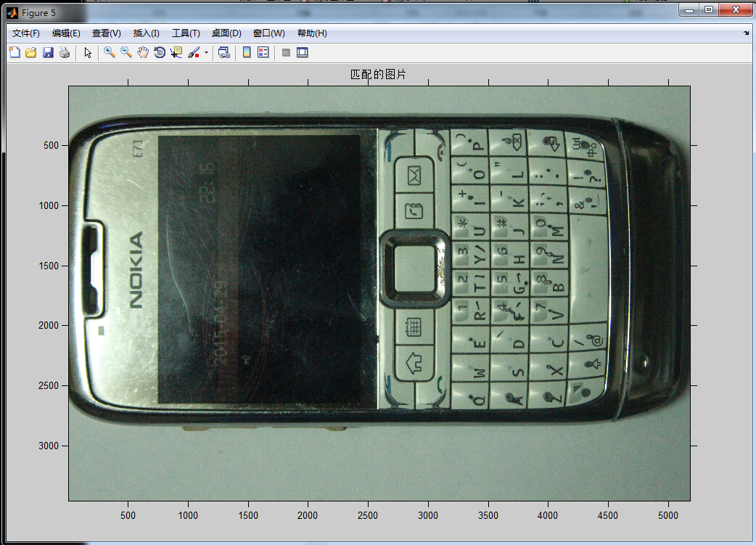The width and height of the screenshot is (756, 545).
Task: Open the 帮助(H) menu
Action: [312, 33]
